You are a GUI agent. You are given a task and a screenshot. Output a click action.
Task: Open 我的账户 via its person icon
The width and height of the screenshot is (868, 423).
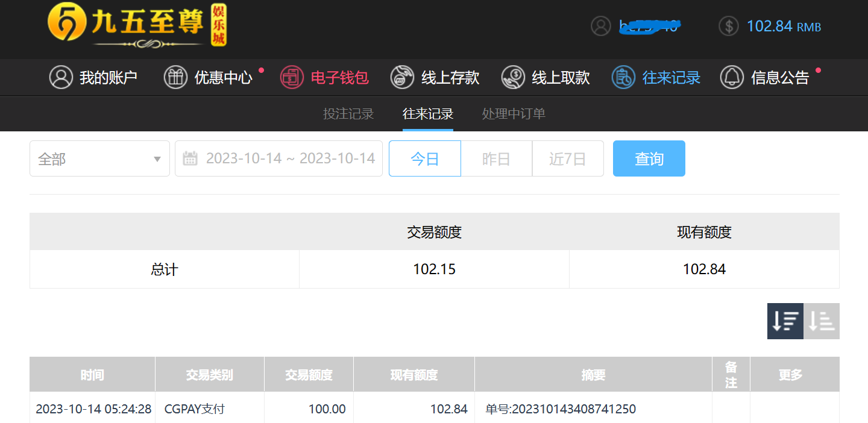pyautogui.click(x=61, y=77)
